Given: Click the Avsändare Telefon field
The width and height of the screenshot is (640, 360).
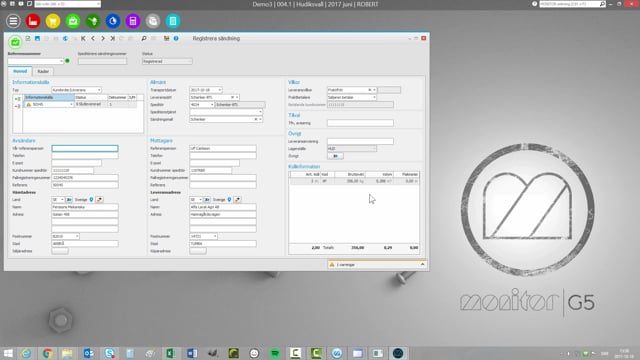Looking at the screenshot, I should 85,156.
